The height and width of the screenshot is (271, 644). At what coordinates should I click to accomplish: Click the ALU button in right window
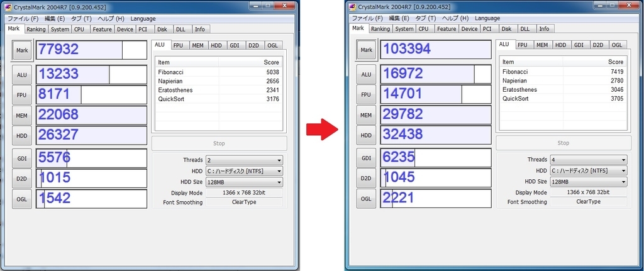[x=366, y=74]
